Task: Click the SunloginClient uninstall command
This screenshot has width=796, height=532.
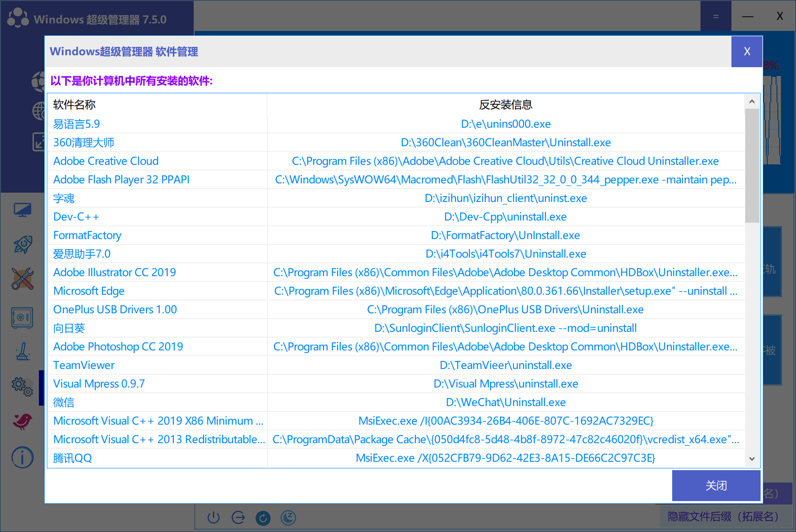Action: [x=505, y=328]
